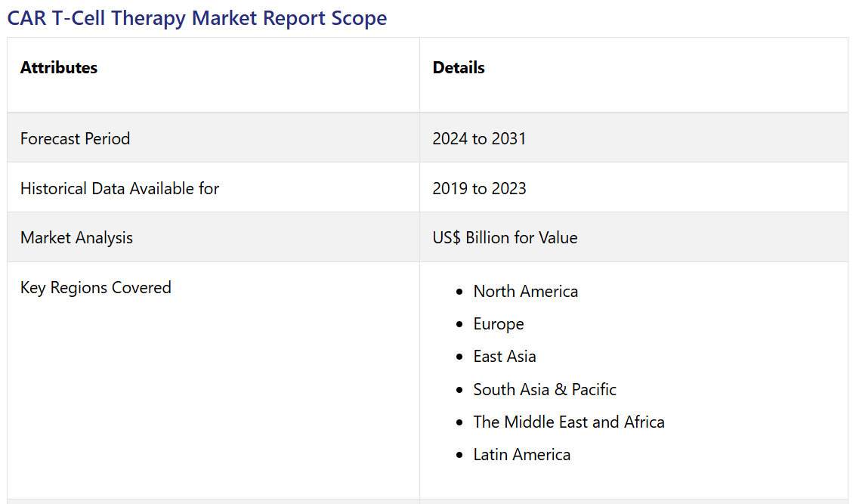Click the bullet point beside Latin America
Image resolution: width=853 pixels, height=504 pixels.
coord(459,455)
